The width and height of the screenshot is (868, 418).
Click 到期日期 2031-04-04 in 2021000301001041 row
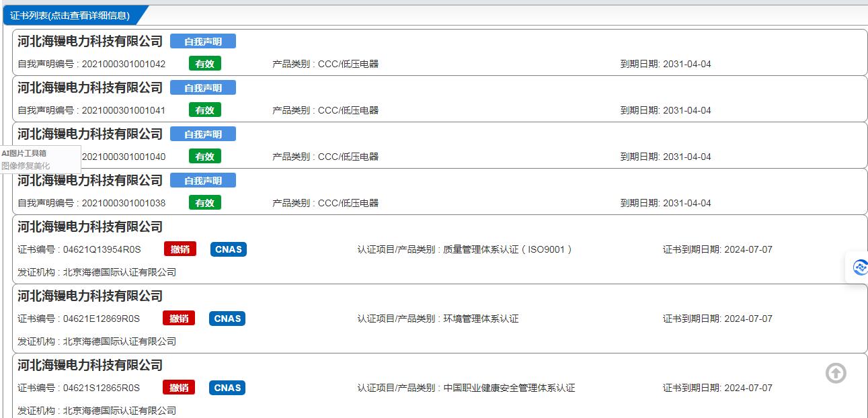point(666,111)
